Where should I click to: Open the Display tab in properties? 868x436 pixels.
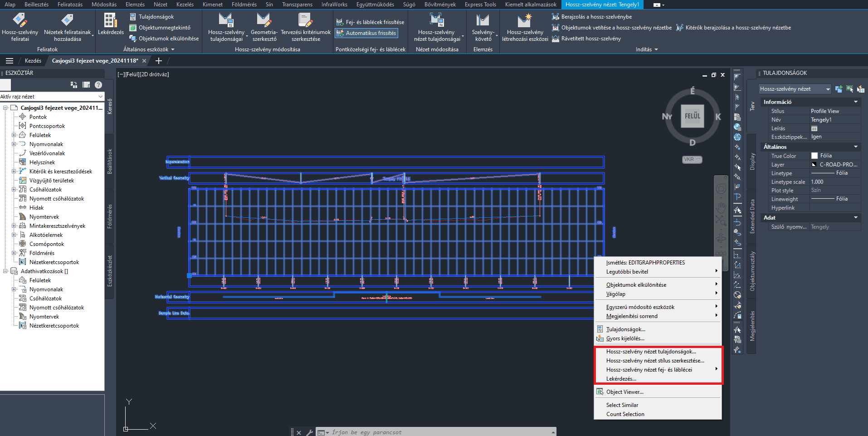[752, 162]
